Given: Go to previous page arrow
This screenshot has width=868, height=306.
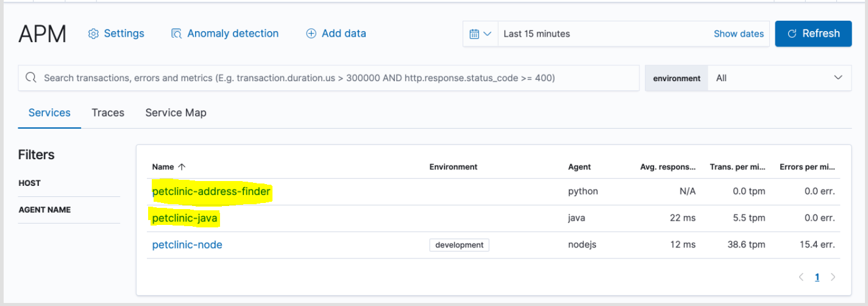Looking at the screenshot, I should point(801,277).
